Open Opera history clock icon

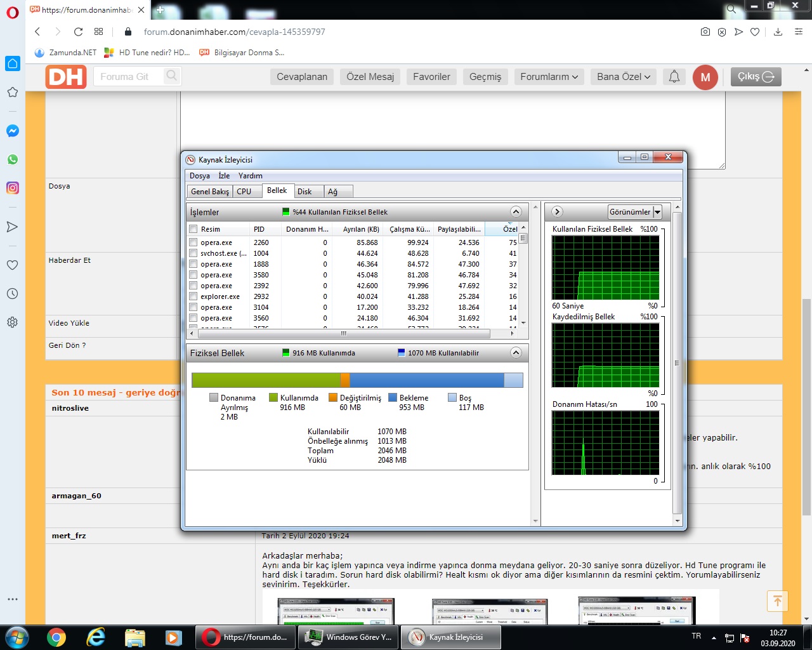point(13,294)
